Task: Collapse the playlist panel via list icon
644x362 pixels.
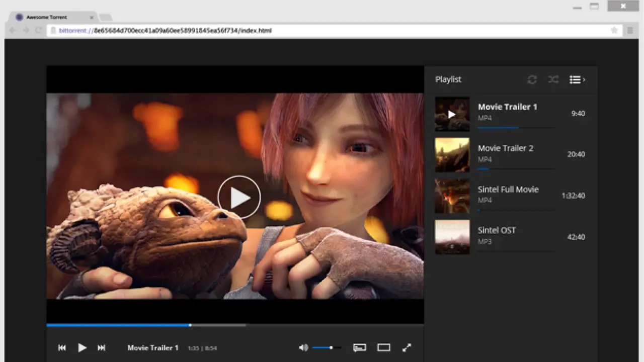Action: 576,79
